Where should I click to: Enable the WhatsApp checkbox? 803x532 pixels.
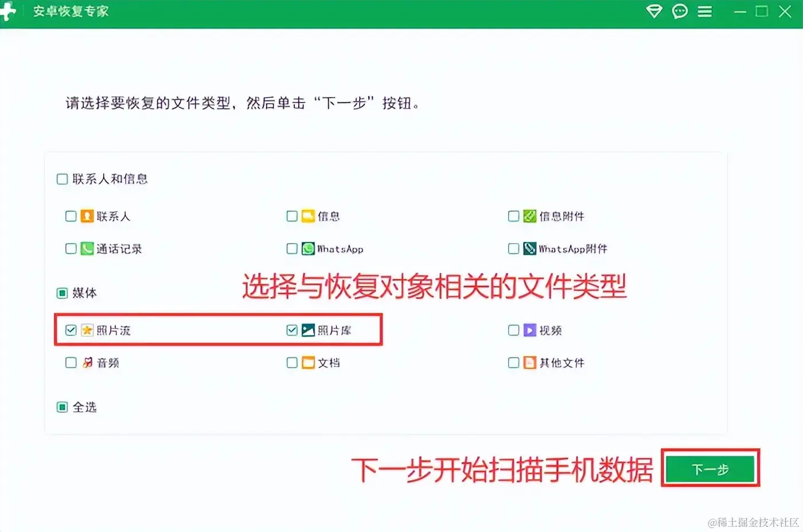click(x=292, y=249)
